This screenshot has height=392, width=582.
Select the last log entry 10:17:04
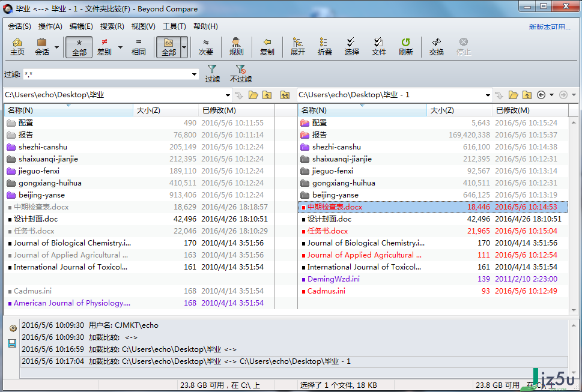pos(294,361)
